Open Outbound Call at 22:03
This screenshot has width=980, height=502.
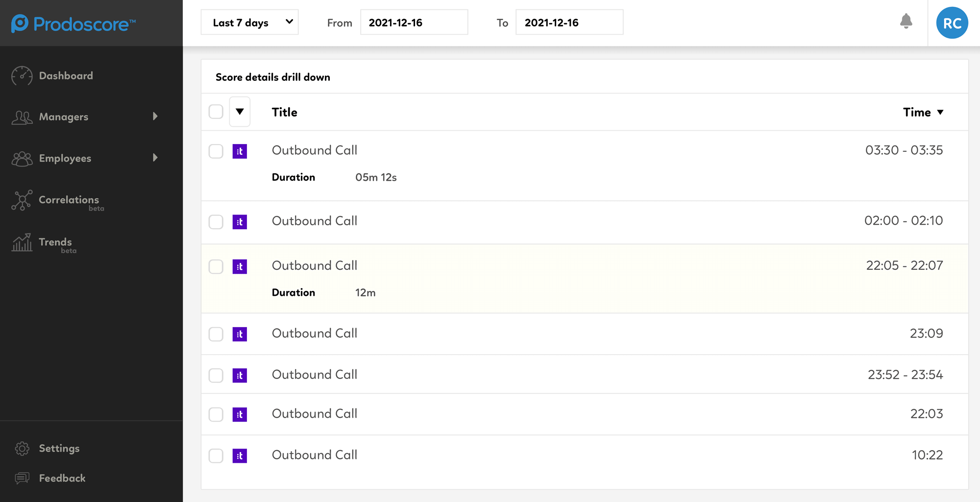315,414
